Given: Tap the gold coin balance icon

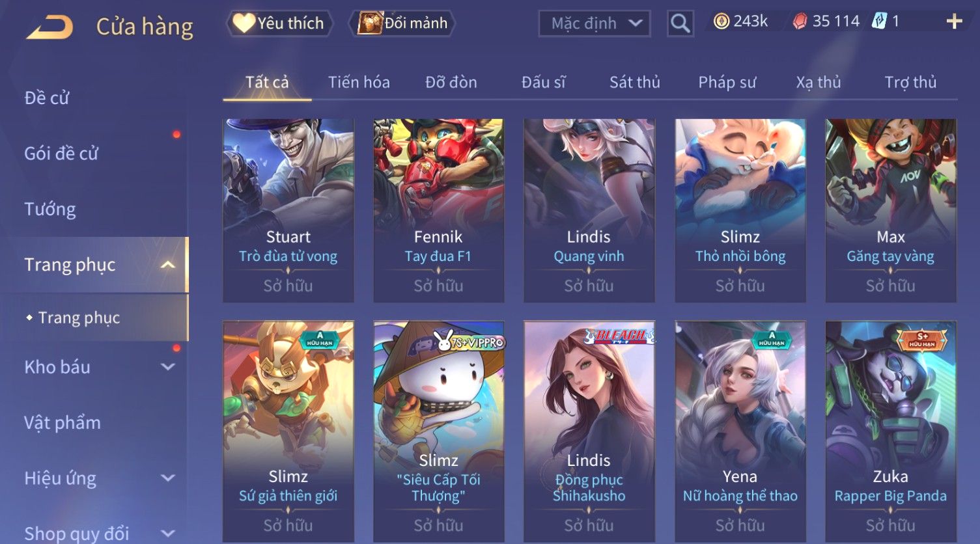Looking at the screenshot, I should click(x=721, y=21).
